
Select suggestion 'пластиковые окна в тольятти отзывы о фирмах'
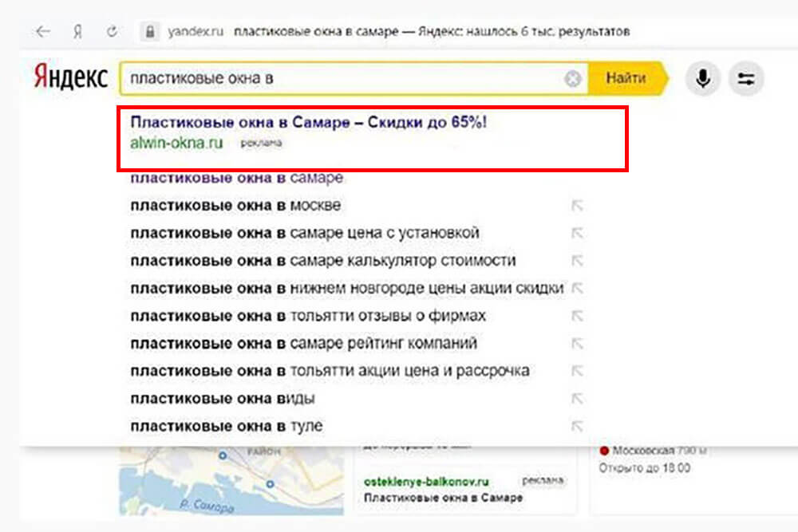point(308,316)
